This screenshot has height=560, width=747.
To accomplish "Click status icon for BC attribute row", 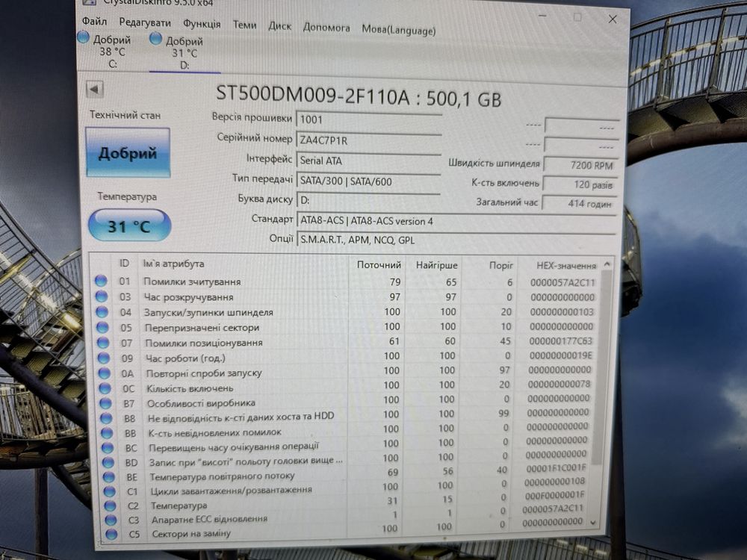I will coord(108,447).
